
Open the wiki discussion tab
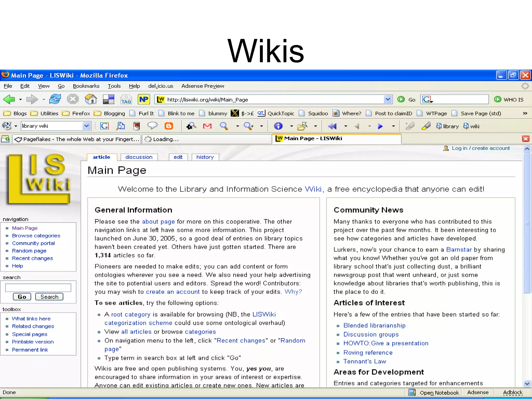click(x=139, y=157)
